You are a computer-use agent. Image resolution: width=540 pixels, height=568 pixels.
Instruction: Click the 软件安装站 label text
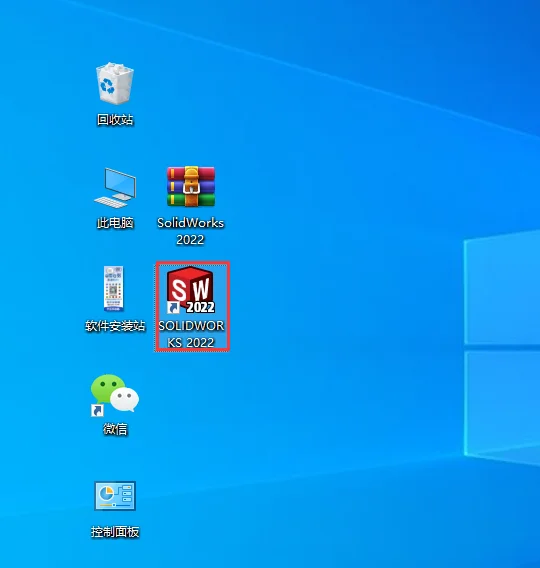coord(115,326)
